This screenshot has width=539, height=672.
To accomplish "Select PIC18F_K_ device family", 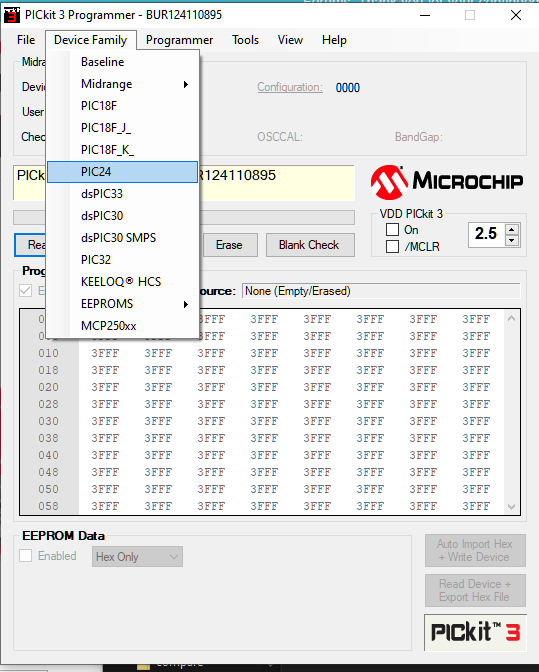I will pyautogui.click(x=123, y=150).
